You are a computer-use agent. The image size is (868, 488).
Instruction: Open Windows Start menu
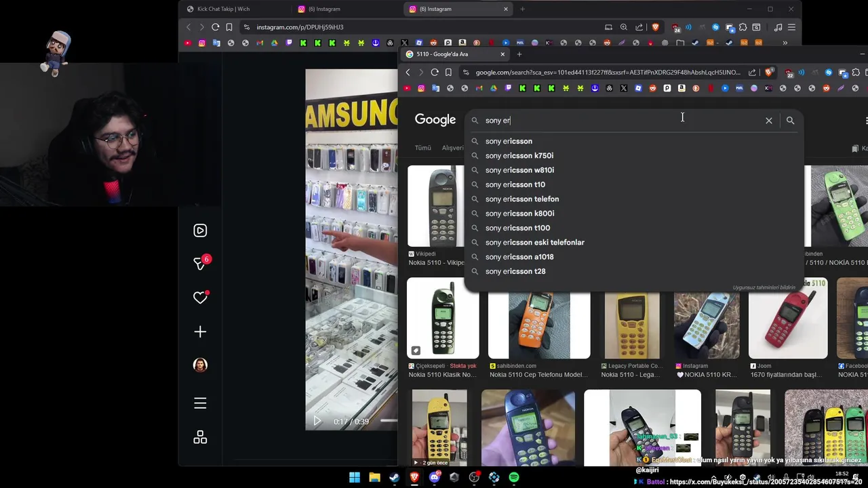(x=355, y=477)
